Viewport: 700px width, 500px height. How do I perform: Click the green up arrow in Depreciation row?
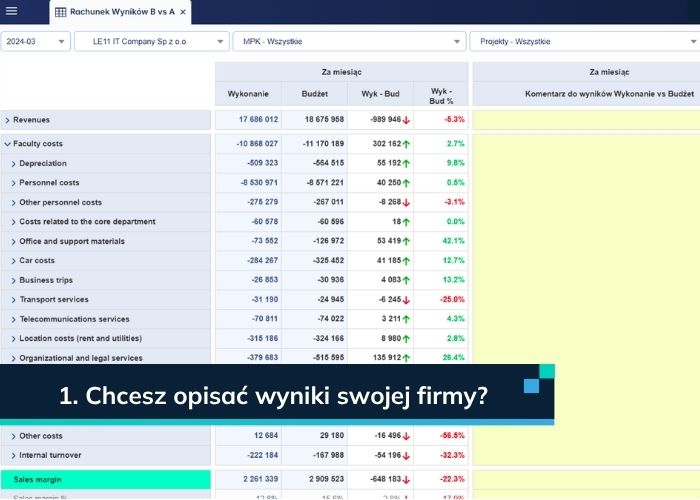tap(406, 164)
